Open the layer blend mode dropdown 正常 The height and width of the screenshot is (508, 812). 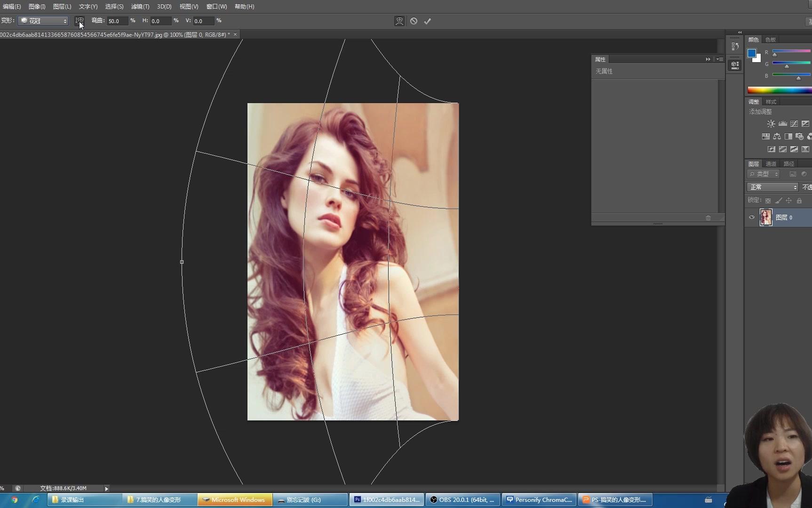click(772, 187)
